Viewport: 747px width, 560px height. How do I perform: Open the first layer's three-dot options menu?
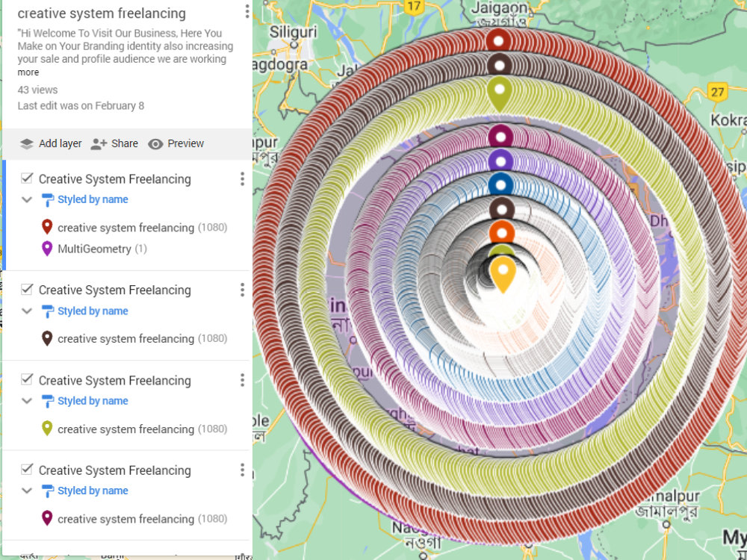click(x=242, y=178)
